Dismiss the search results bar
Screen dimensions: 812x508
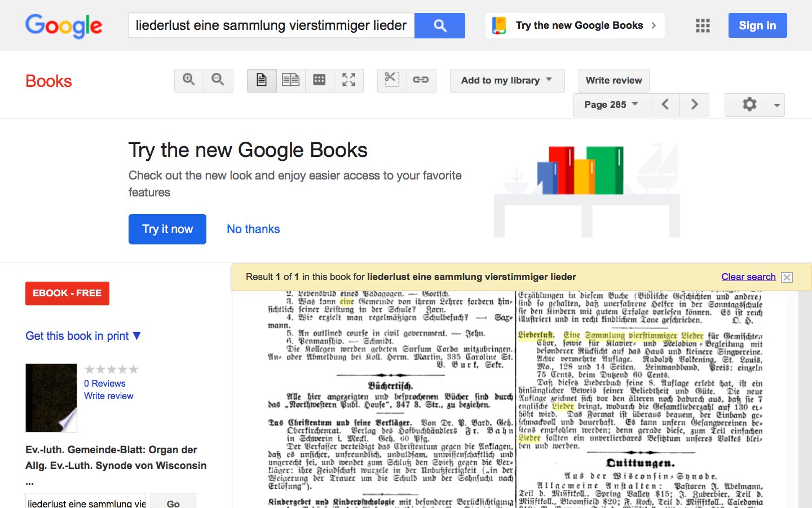pyautogui.click(x=787, y=277)
